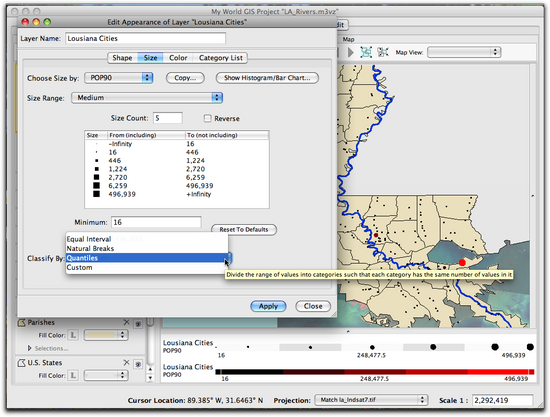
Task: Click the Minimum value input field
Action: (156, 222)
